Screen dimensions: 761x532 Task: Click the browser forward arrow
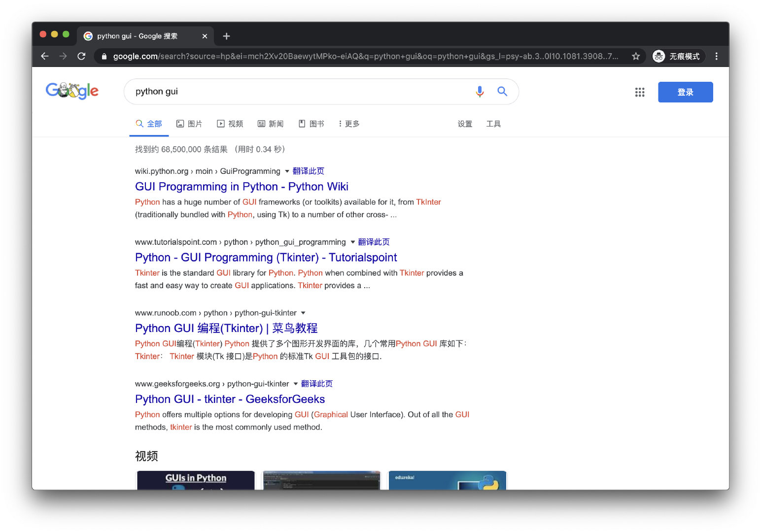(x=63, y=56)
